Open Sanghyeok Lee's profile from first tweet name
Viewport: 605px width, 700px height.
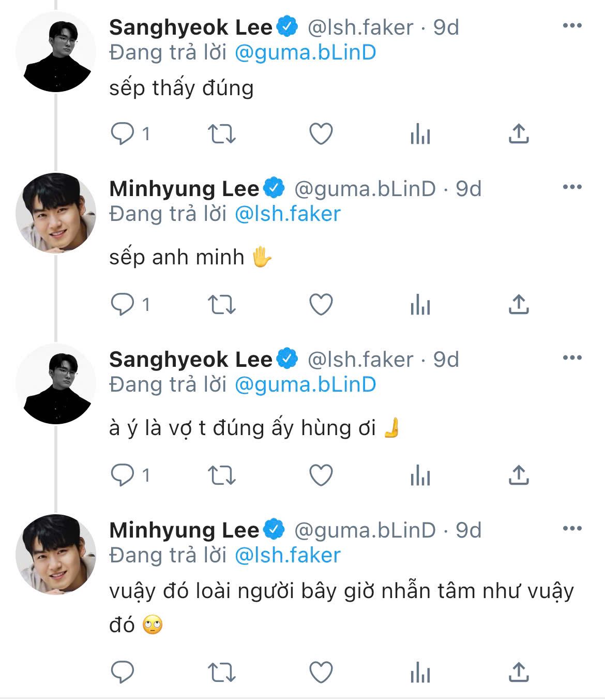[190, 27]
